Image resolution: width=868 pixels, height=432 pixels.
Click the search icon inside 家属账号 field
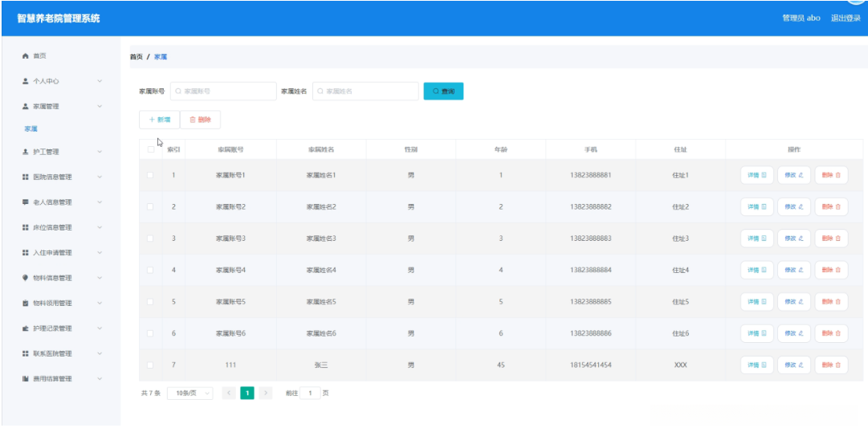[x=178, y=92]
